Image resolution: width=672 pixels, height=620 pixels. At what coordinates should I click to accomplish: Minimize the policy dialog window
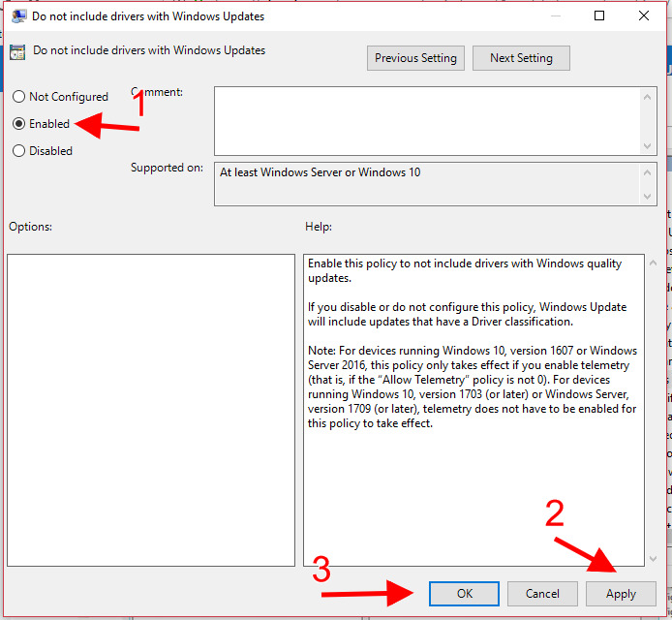click(556, 15)
